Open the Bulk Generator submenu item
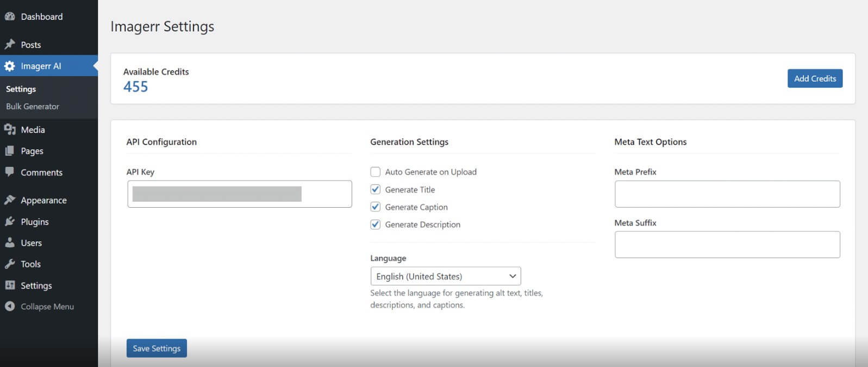The width and height of the screenshot is (868, 367). tap(33, 106)
